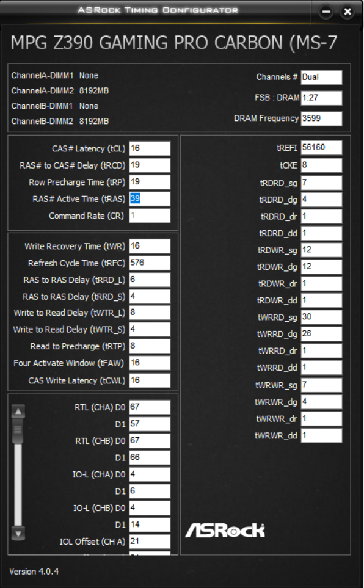The image size is (364, 588).
Task: Click the tWRWR_dd field
Action: (322, 435)
